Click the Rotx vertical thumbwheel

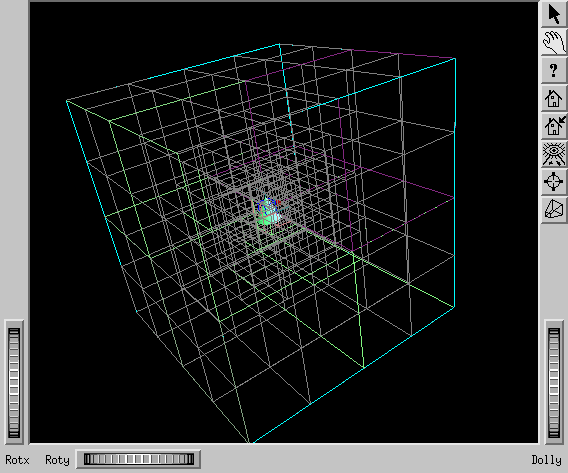point(14,383)
